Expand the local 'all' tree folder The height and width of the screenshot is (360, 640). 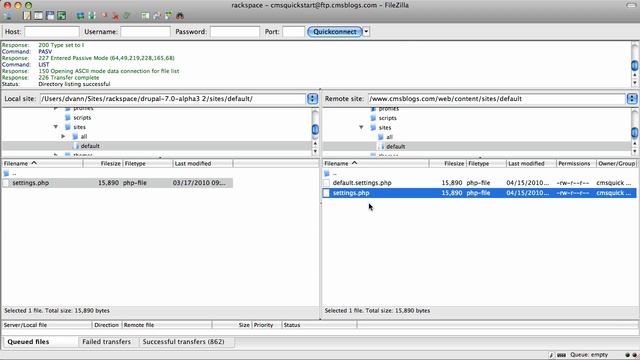coord(63,136)
